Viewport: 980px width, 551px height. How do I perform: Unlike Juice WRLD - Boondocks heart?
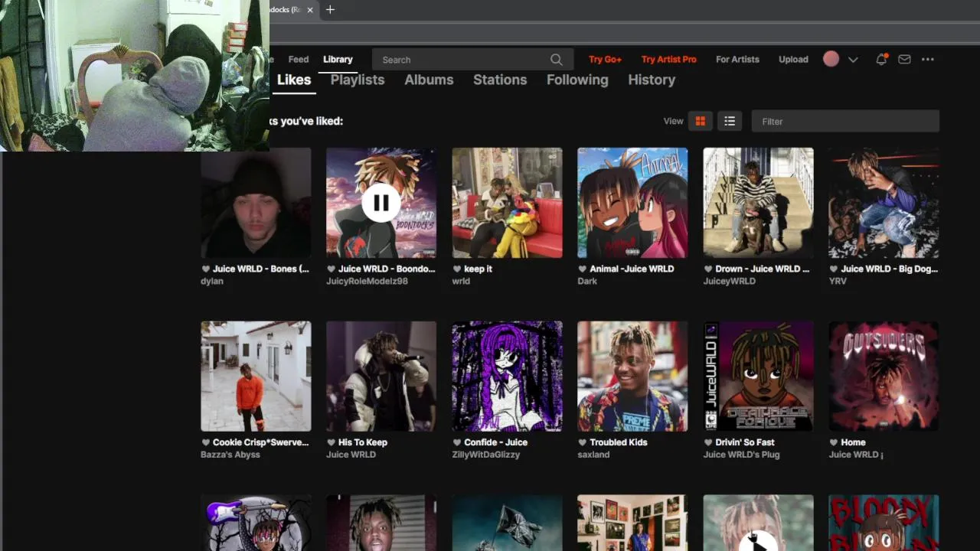pos(331,269)
